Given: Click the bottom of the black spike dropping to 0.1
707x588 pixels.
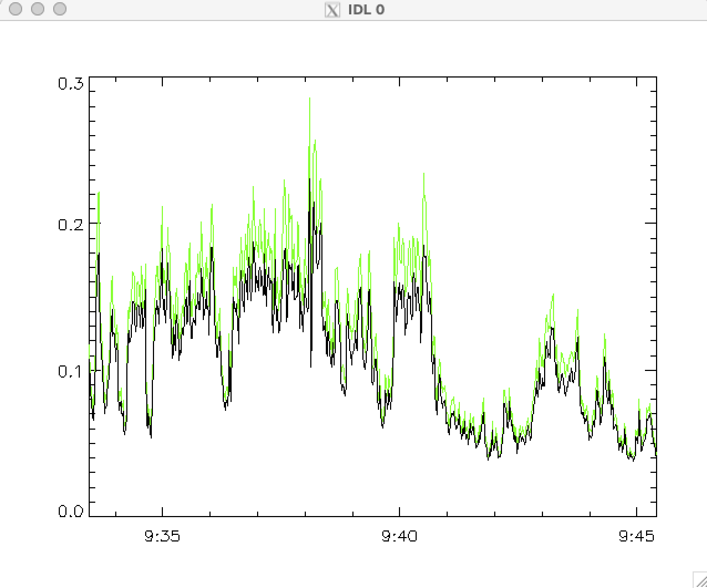Looking at the screenshot, I should click(311, 366).
